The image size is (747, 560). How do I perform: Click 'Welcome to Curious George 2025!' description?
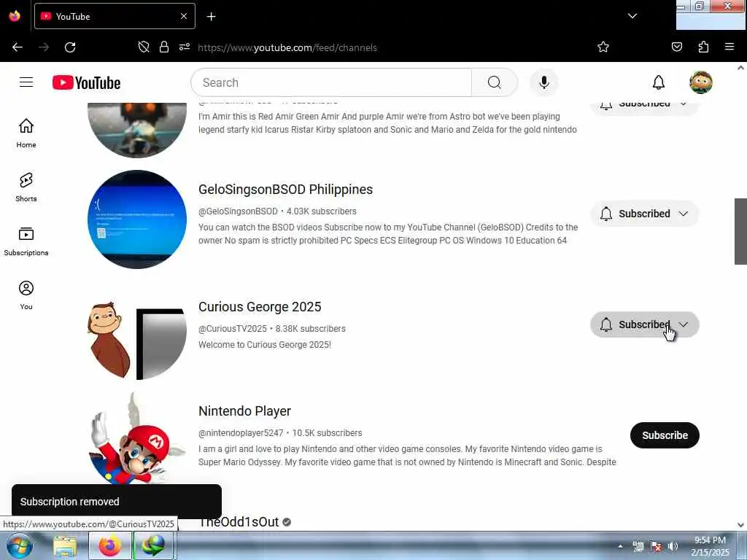point(264,345)
